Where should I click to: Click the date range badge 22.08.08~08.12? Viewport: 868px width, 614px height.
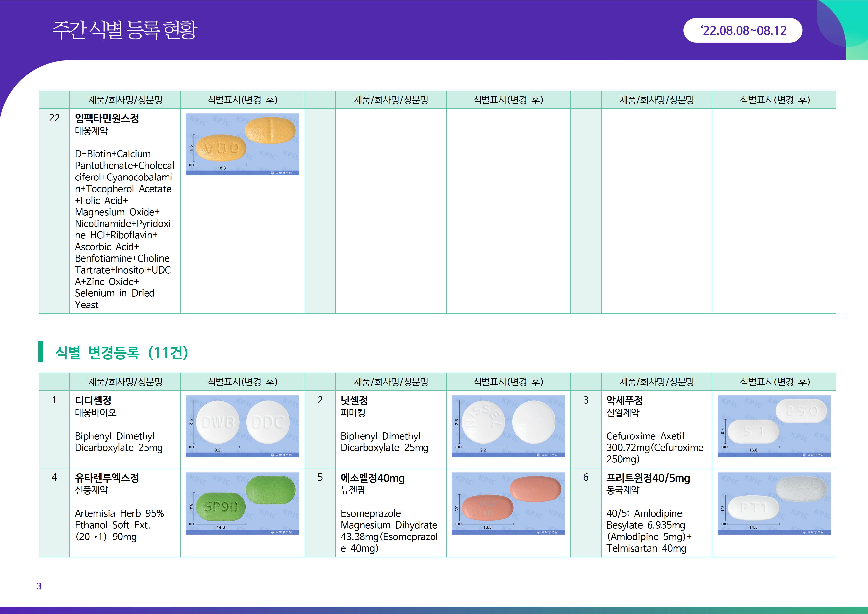[x=743, y=30]
